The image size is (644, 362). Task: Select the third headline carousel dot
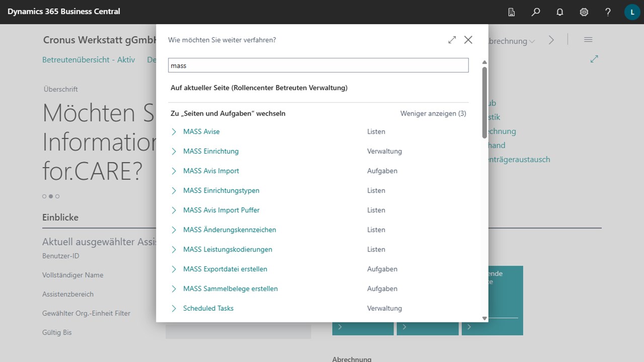click(x=57, y=196)
